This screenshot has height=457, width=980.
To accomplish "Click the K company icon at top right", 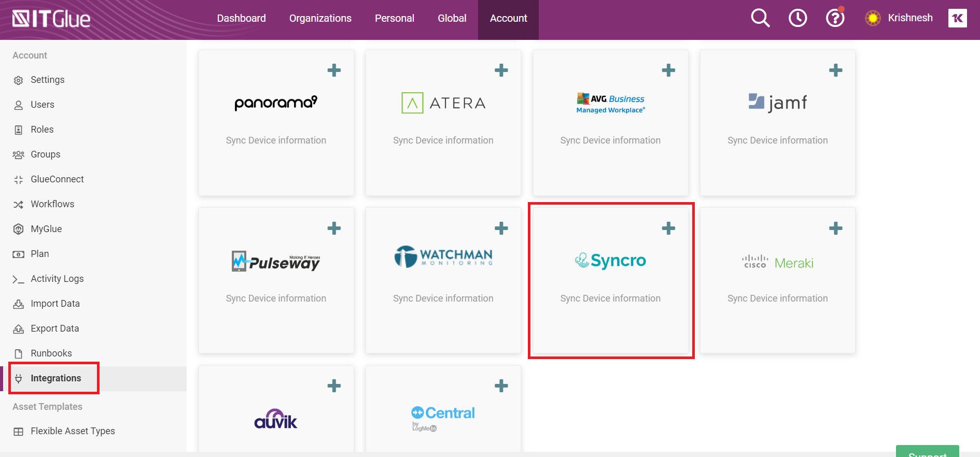I will (957, 18).
